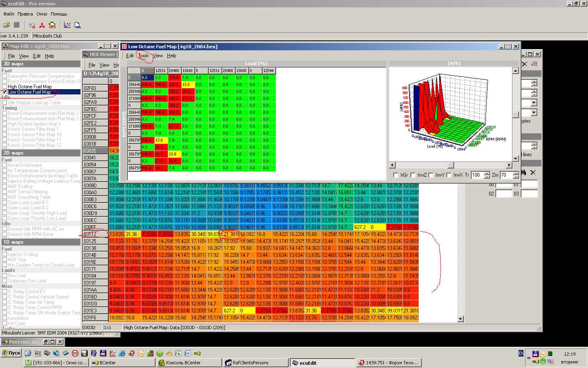
Task: Click the yellow key quick launch icon
Action: [197, 353]
